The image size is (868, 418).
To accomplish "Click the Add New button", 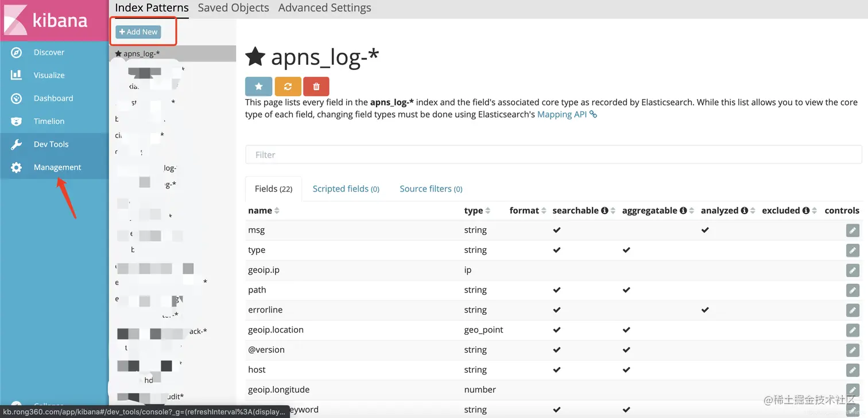I will pyautogui.click(x=138, y=32).
